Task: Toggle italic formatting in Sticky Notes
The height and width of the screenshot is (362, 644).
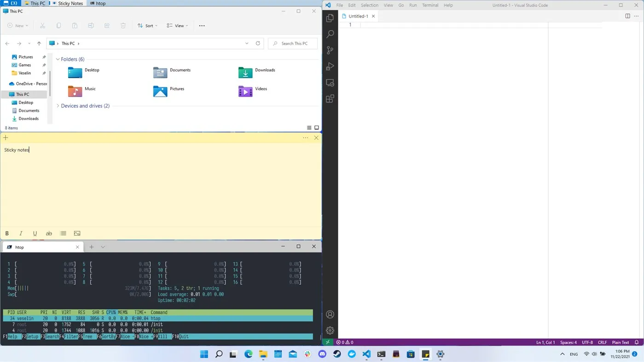Action: [x=20, y=233]
